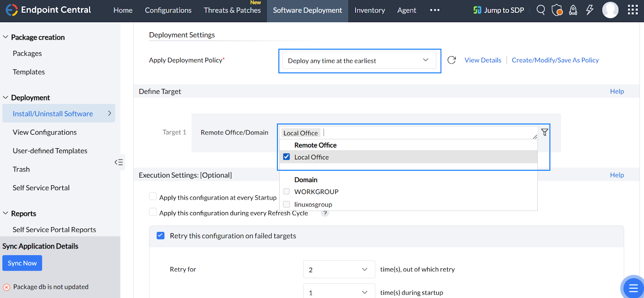Viewport: 644px width, 298px height.
Task: Expand Install/Uninstall Software submenu arrow
Action: point(109,114)
